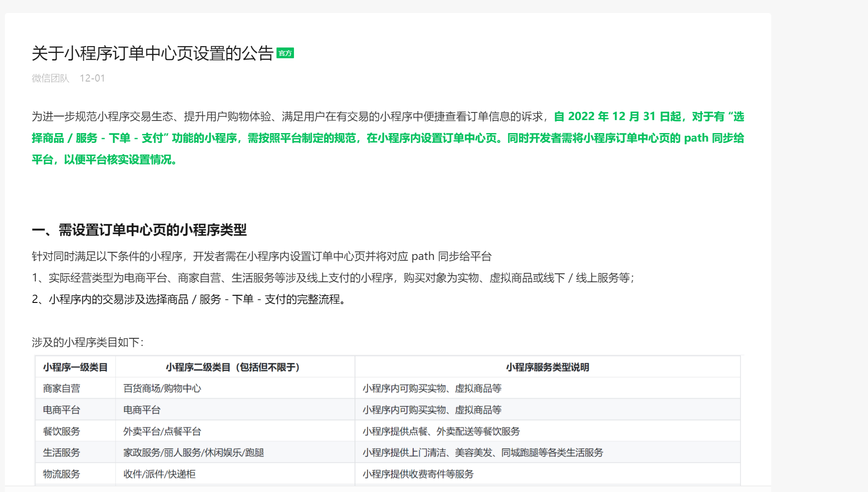Screen dimensions: 868x492
Task: Click the 物流服务 row label
Action: tap(61, 474)
